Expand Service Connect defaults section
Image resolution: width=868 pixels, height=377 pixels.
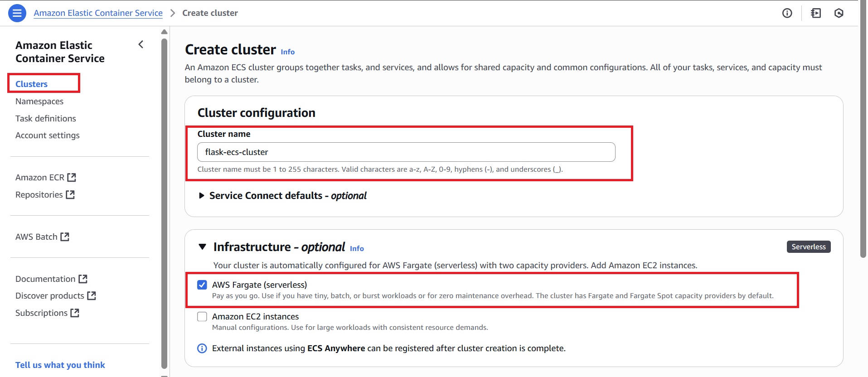(x=201, y=195)
